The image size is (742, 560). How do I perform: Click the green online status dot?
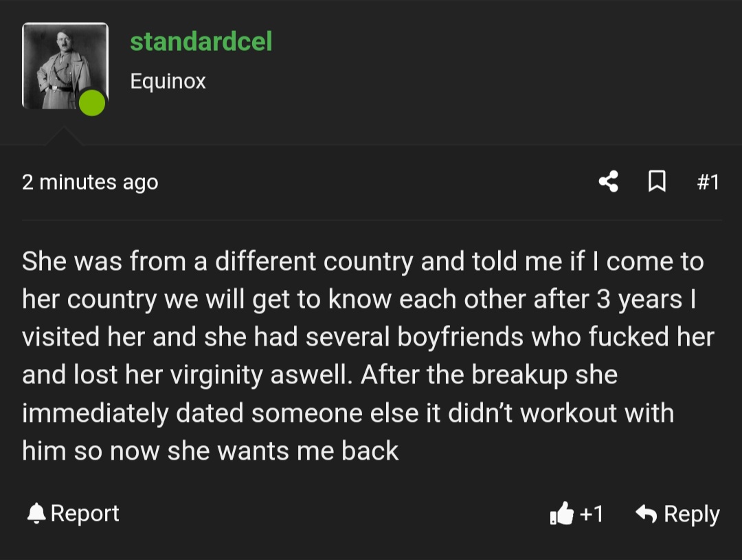[92, 102]
